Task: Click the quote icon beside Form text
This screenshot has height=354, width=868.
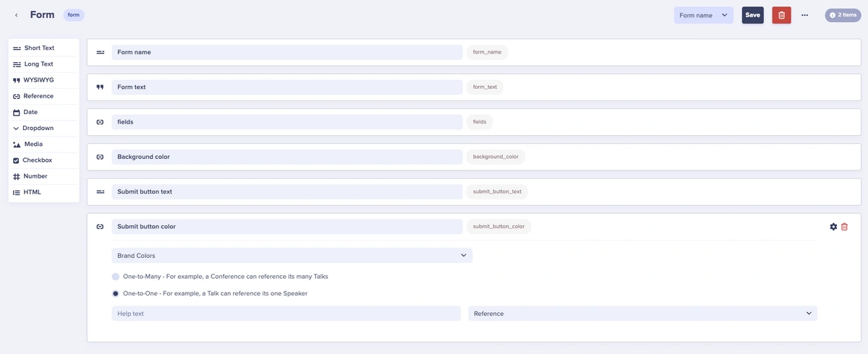Action: (100, 87)
